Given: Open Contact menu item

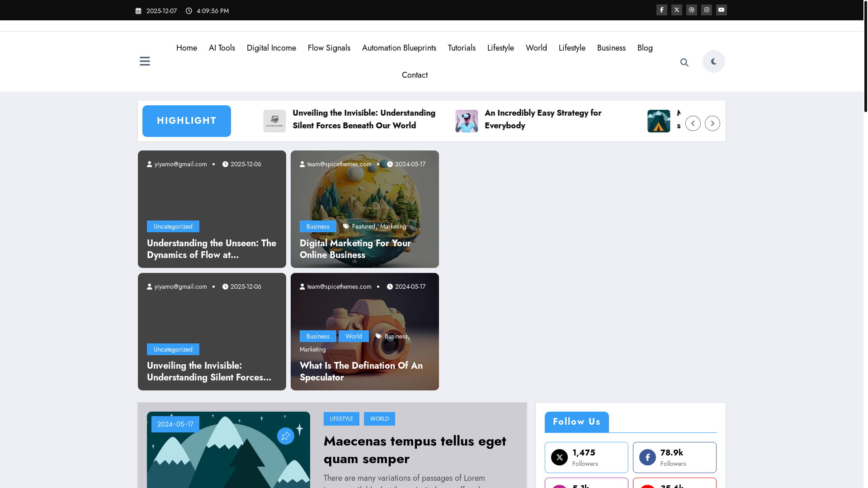Looking at the screenshot, I should (x=415, y=75).
